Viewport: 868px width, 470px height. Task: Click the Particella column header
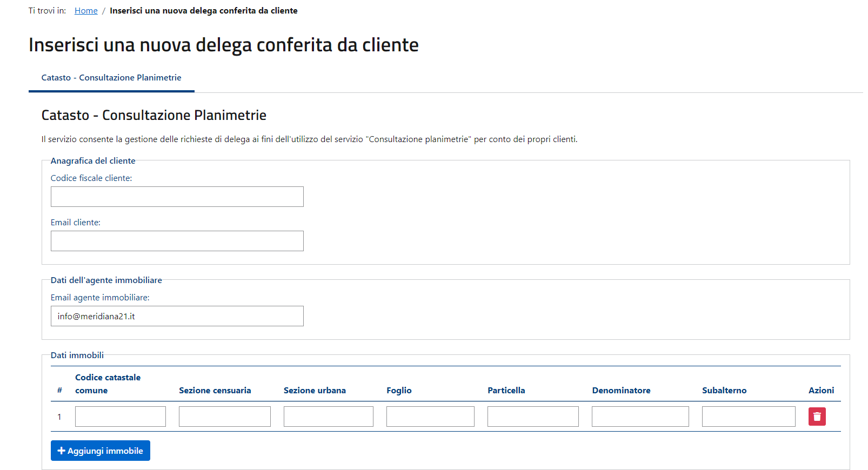[x=506, y=391]
